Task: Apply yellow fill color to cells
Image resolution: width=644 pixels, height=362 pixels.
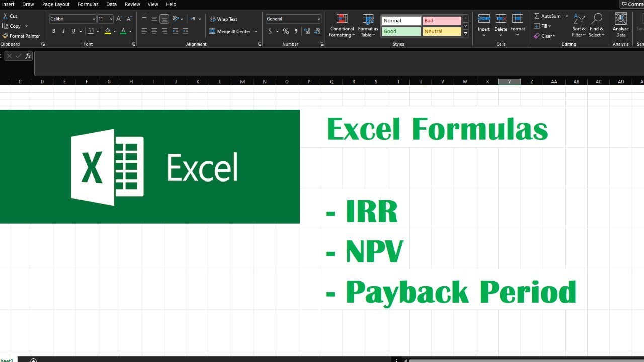Action: (x=107, y=31)
